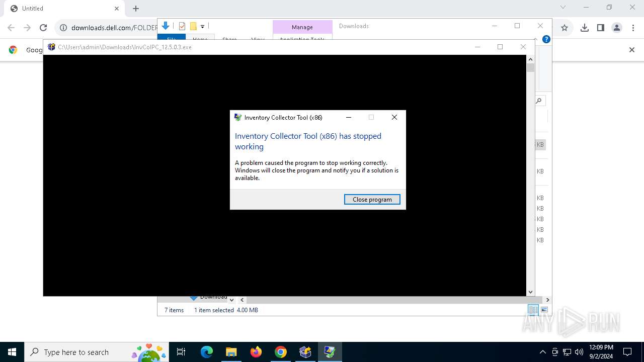Show hidden system tray icons

(x=542, y=352)
